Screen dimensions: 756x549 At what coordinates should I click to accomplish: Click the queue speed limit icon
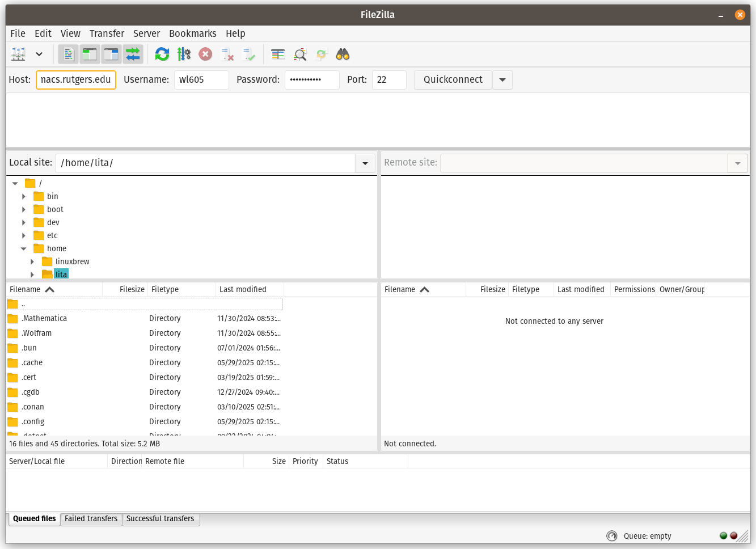pyautogui.click(x=612, y=536)
